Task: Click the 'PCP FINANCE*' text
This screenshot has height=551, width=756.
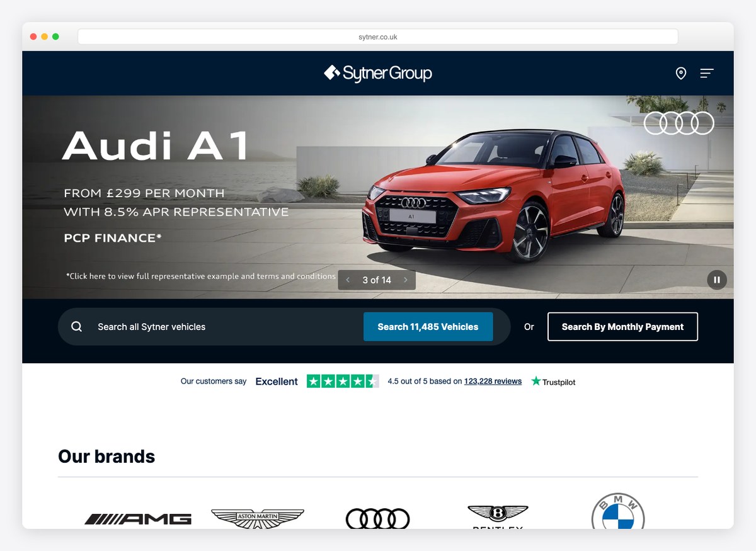Action: tap(113, 238)
